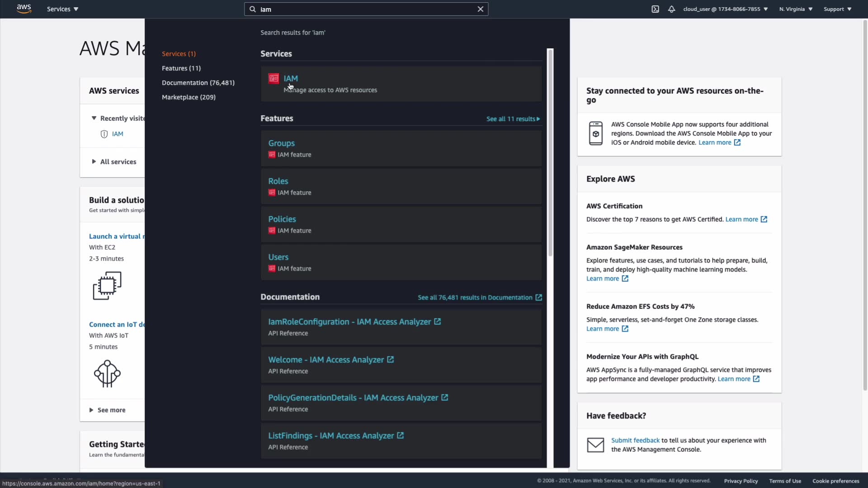The image size is (868, 488).
Task: Click the red IAM service icon
Action: click(274, 79)
